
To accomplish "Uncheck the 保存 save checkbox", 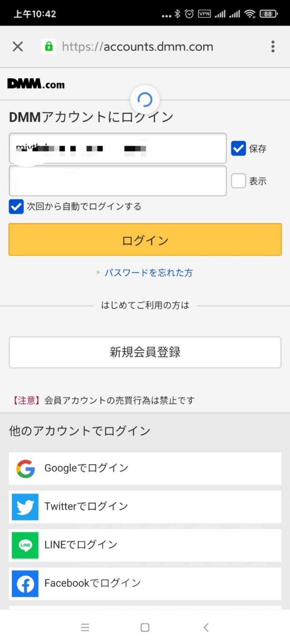I will pos(238,148).
